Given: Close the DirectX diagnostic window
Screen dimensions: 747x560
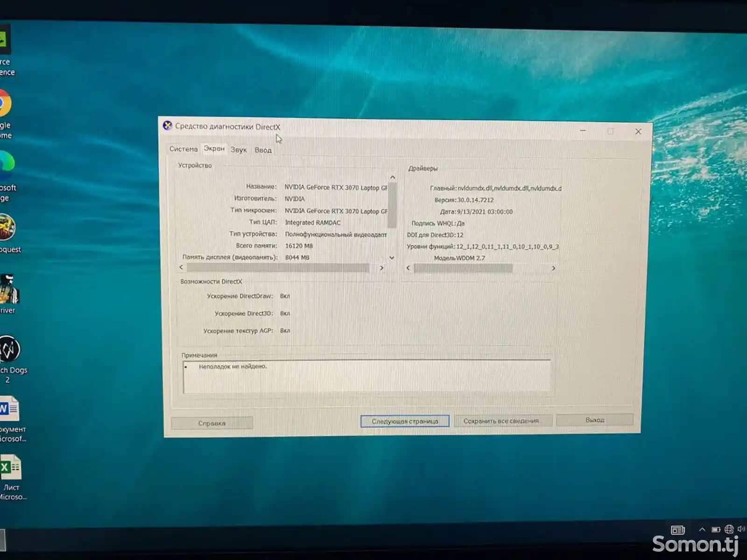Looking at the screenshot, I should tap(638, 132).
